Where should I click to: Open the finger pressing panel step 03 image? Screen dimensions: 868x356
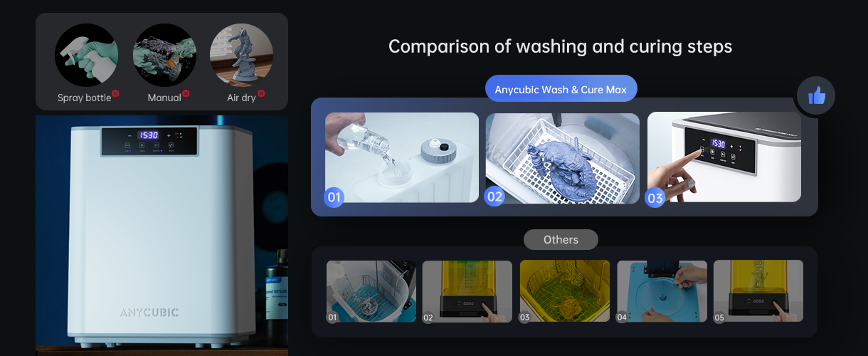[x=724, y=157]
